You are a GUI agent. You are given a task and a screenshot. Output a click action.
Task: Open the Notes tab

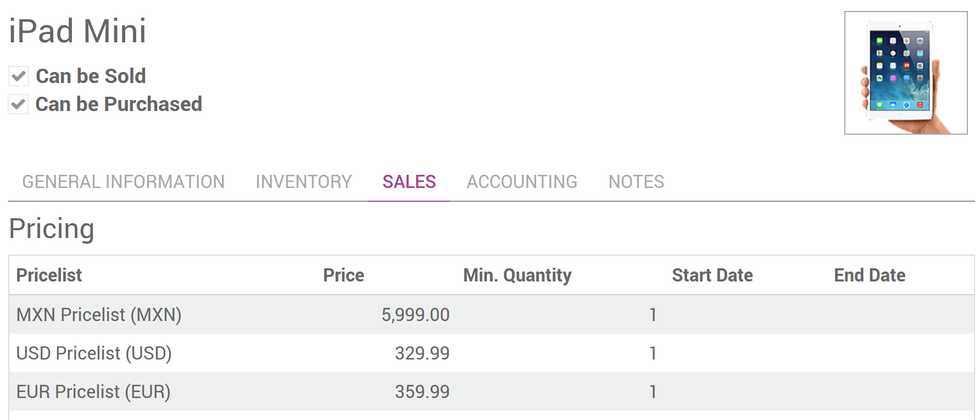636,181
